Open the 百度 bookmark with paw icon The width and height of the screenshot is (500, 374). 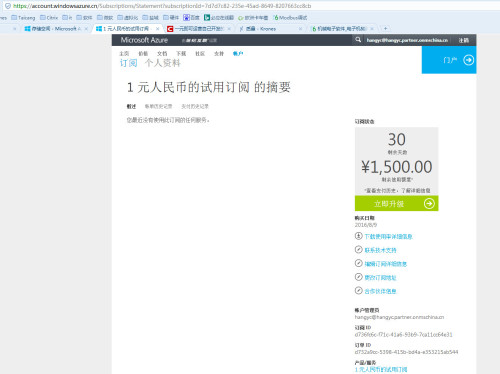click(191, 18)
